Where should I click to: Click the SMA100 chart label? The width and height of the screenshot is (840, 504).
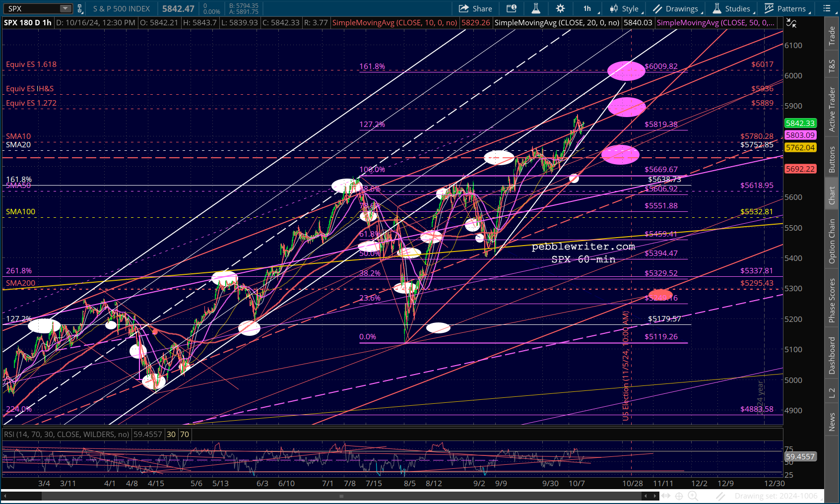[x=20, y=212]
